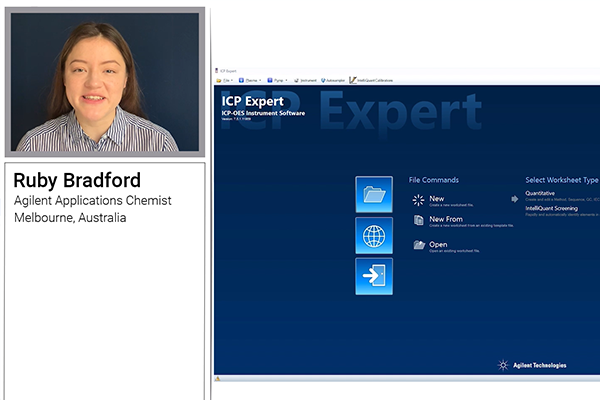
Task: Select New From template command
Action: (446, 219)
